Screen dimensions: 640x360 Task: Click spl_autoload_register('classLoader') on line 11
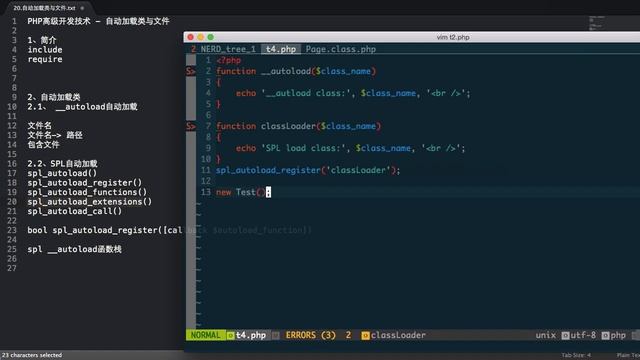click(x=308, y=170)
